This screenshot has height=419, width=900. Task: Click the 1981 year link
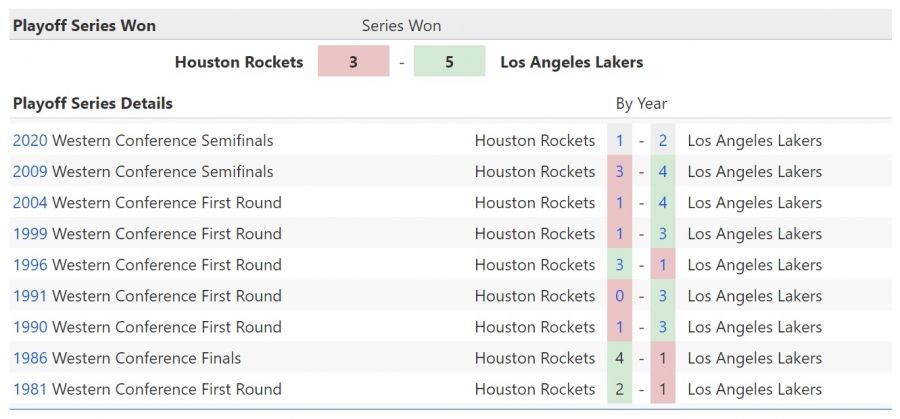point(29,388)
